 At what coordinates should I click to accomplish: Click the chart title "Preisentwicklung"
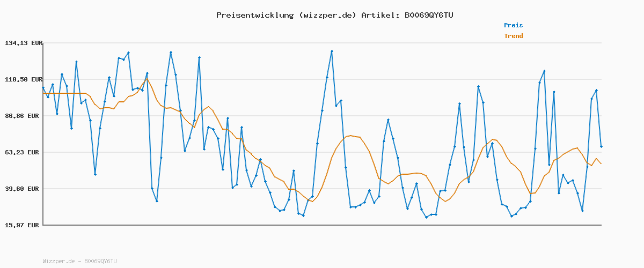click(x=253, y=15)
